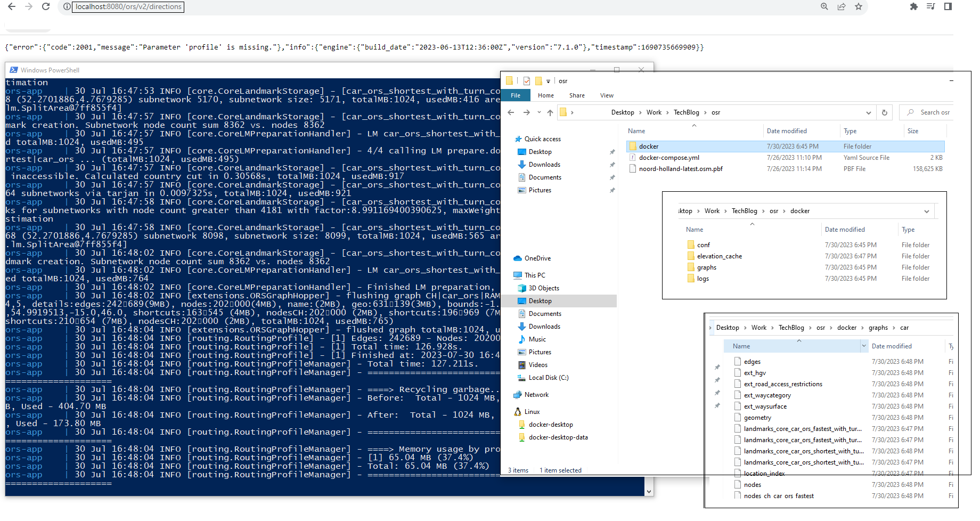This screenshot has width=980, height=521.
Task: Open docker-desktop-data under Linux
Action: [558, 437]
